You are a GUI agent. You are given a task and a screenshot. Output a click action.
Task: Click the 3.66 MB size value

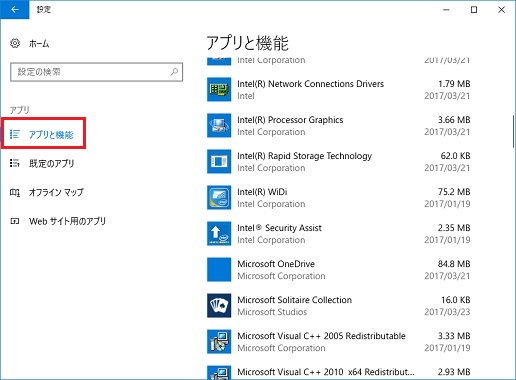(x=454, y=120)
